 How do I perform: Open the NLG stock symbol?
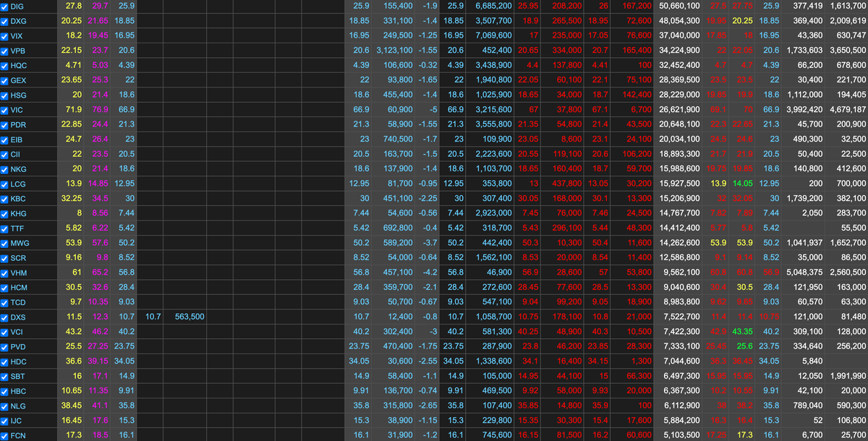18,406
